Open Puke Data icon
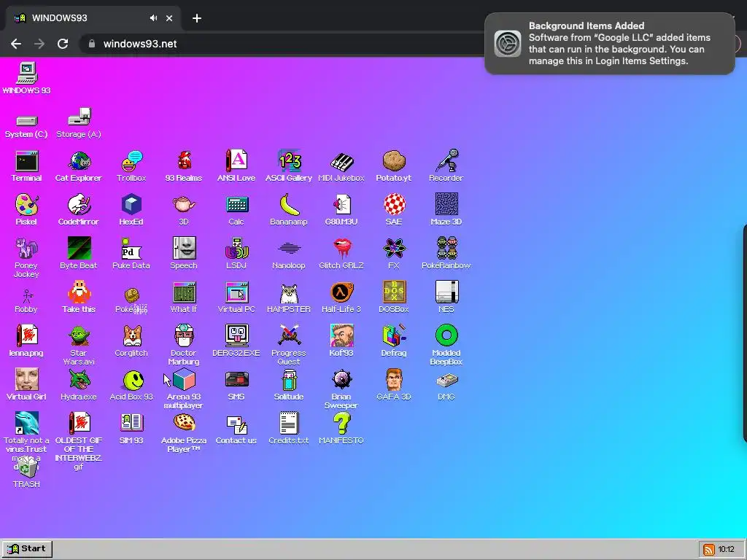The width and height of the screenshot is (747, 560). click(x=131, y=249)
